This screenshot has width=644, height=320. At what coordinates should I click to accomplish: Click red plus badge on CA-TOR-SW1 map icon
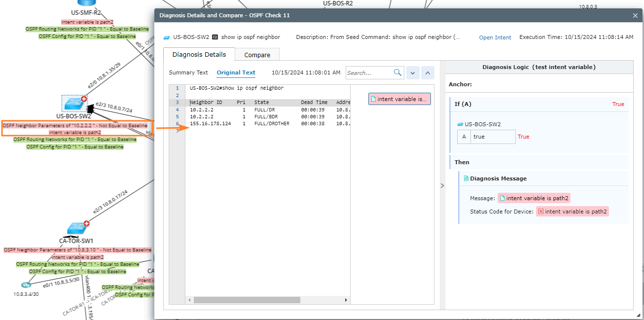87,223
